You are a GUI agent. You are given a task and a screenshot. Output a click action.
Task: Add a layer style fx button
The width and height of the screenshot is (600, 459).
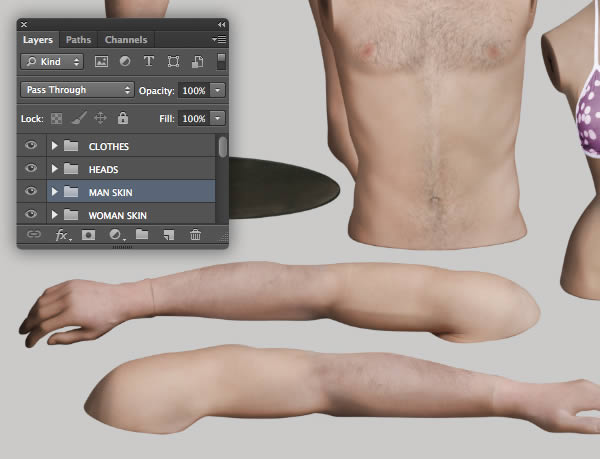(63, 235)
